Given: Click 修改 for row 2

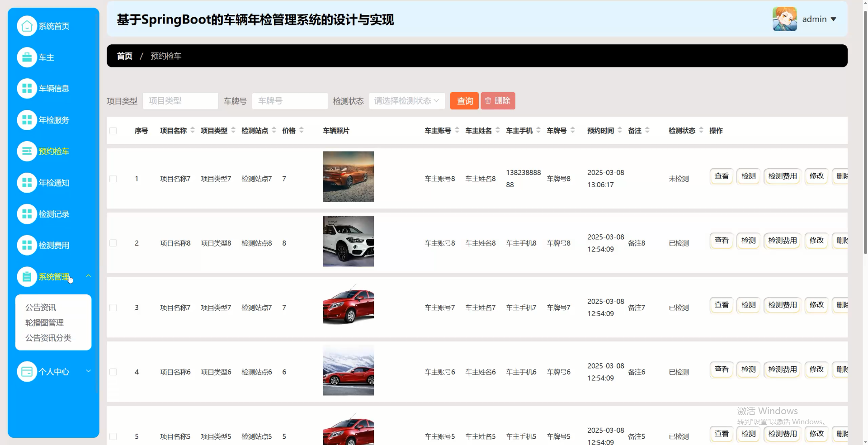Looking at the screenshot, I should (816, 241).
